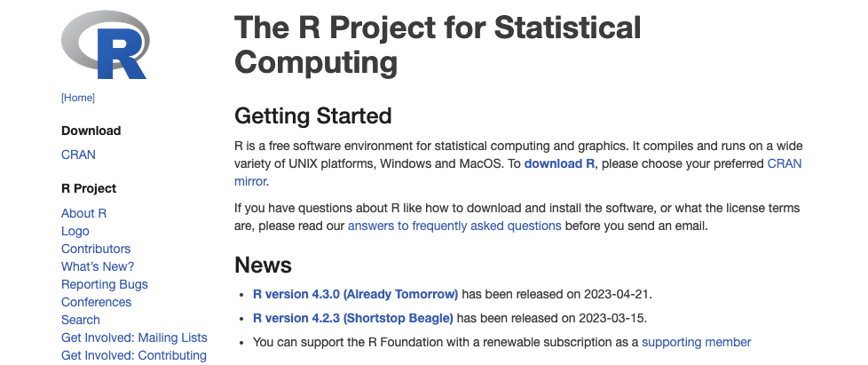Viewport: 868px width, 365px height.
Task: Open R version 4.3.0 (Already Tomorrow) news
Action: [355, 294]
